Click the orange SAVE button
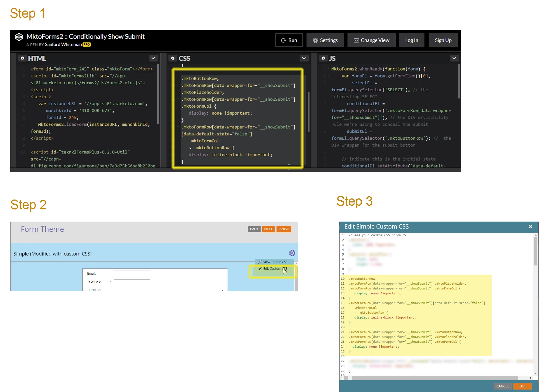 click(522, 386)
